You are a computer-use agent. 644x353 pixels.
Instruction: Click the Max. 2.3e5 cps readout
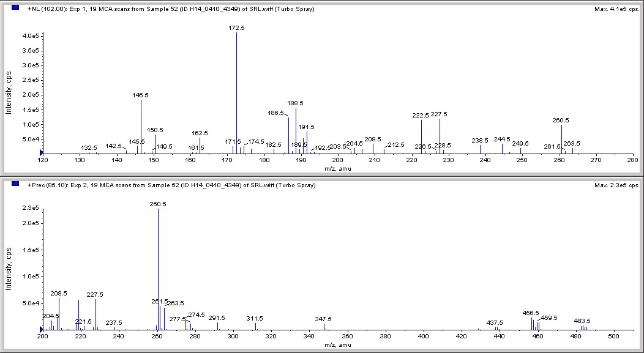[x=616, y=185]
